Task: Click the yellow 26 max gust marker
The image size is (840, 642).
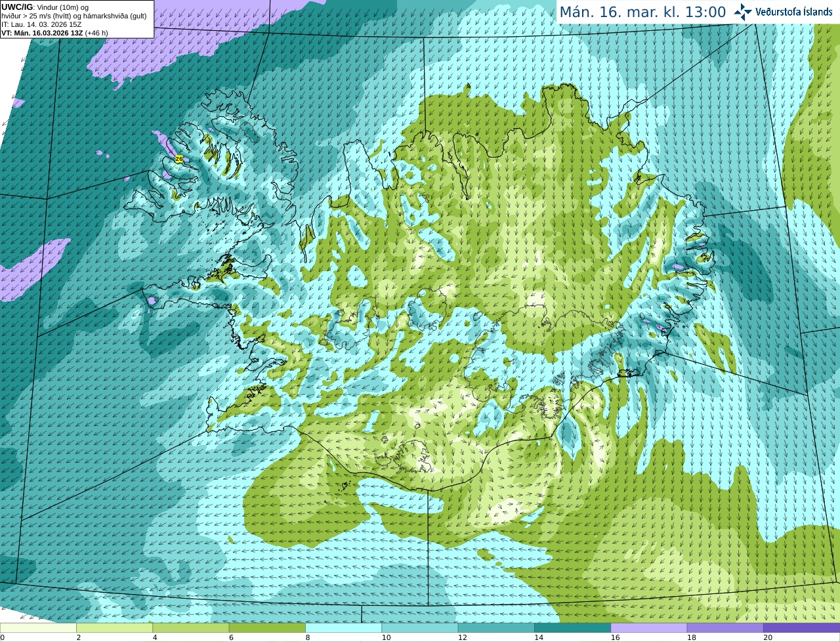Action: coord(179,159)
